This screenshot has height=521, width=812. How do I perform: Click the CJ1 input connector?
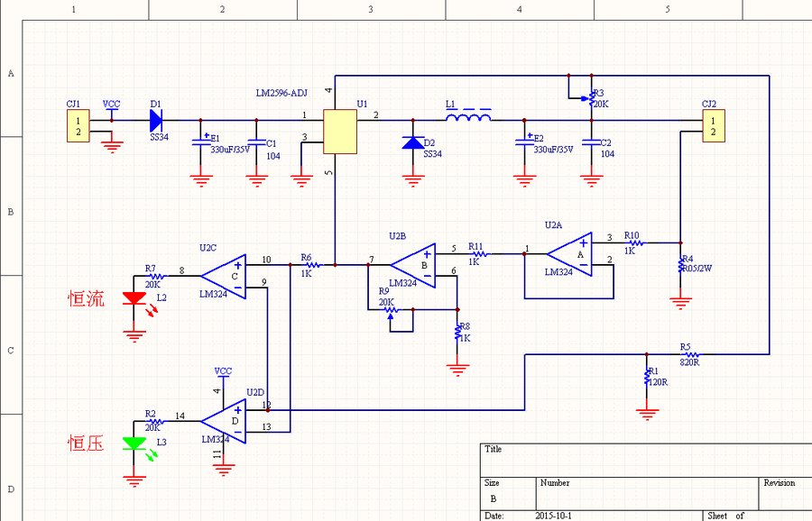(x=78, y=125)
